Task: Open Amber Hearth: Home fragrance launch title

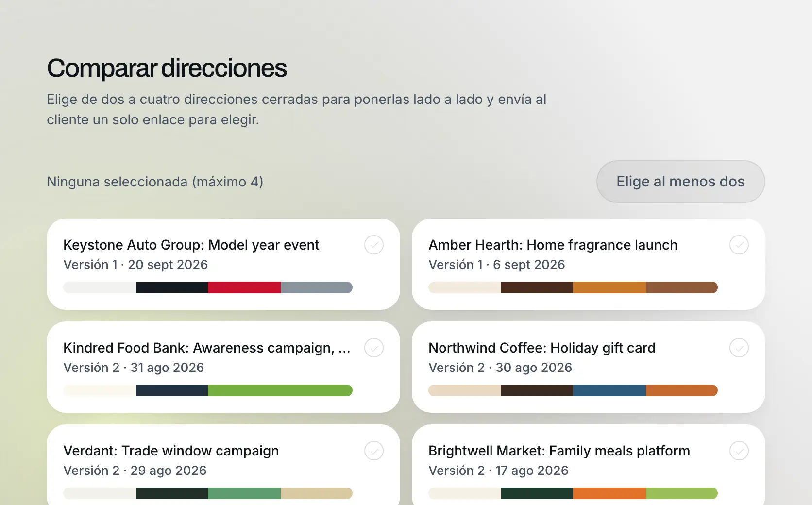Action: (553, 245)
